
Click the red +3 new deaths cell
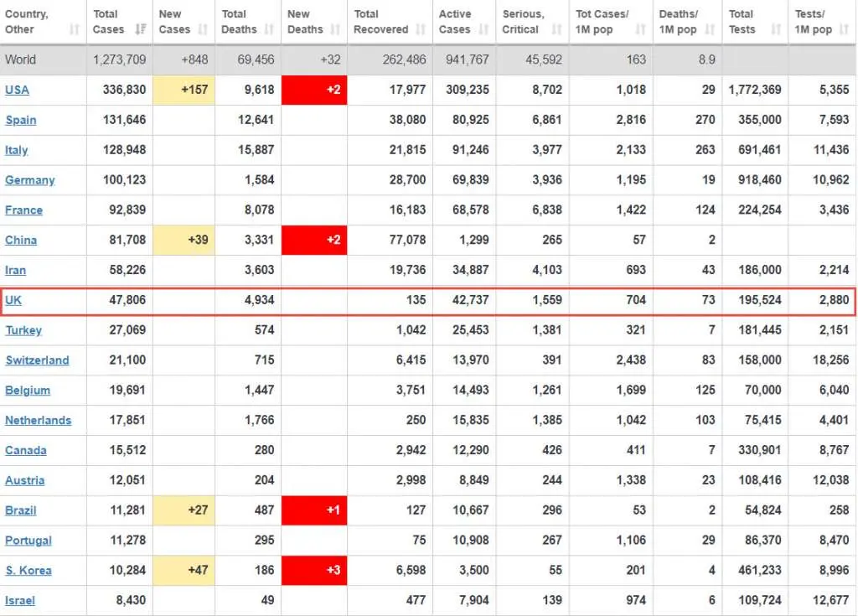coord(314,571)
